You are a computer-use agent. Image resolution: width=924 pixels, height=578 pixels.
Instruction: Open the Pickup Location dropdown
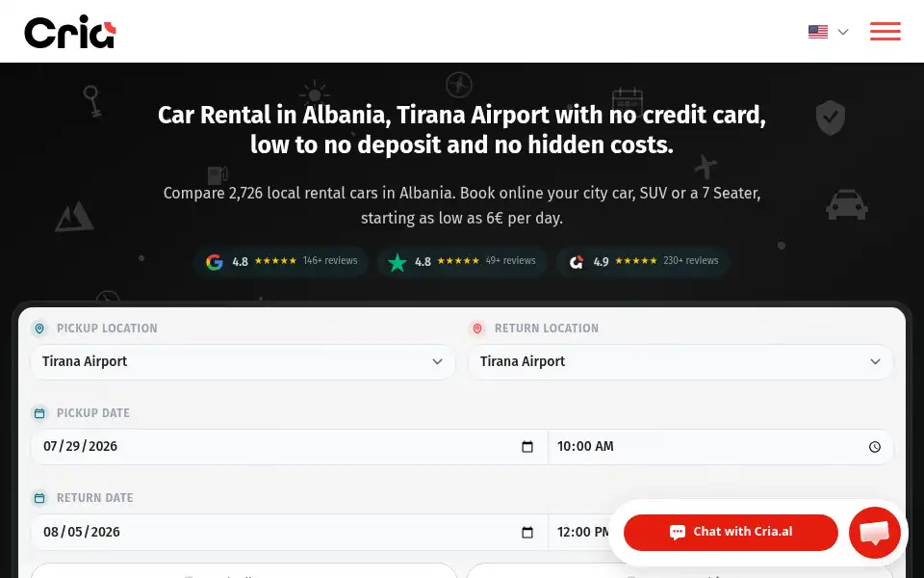[243, 361]
